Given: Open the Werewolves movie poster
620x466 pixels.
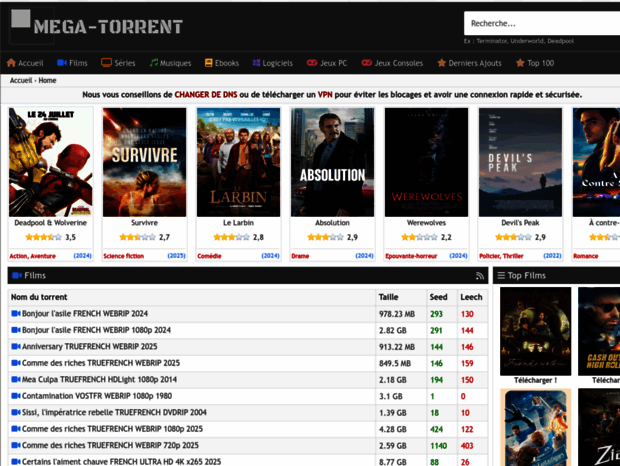Looking at the screenshot, I should coord(426,162).
